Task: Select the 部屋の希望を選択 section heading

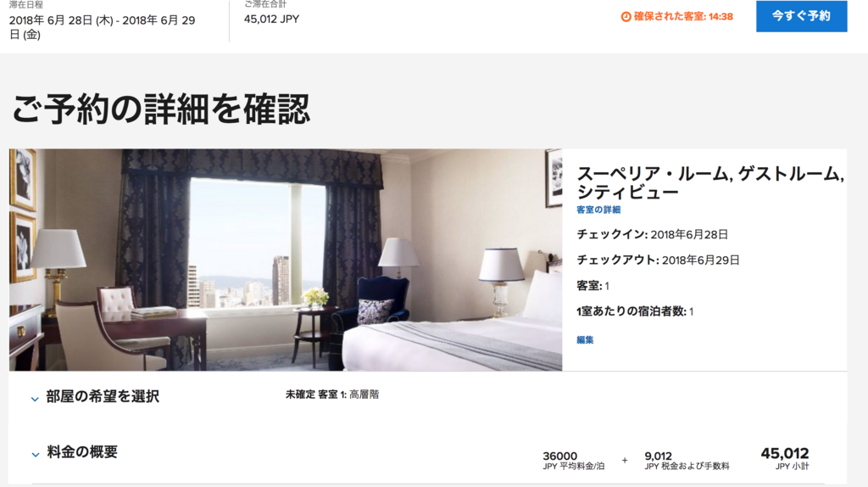Action: pyautogui.click(x=103, y=396)
